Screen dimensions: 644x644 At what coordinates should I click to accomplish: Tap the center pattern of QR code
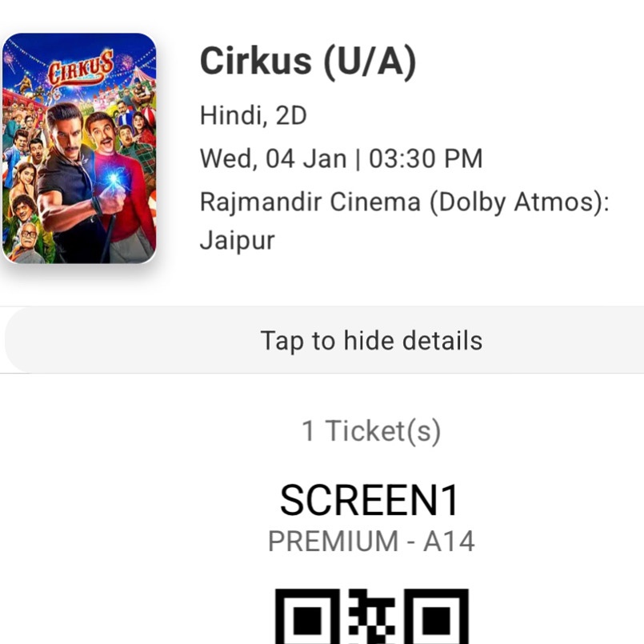point(372,616)
